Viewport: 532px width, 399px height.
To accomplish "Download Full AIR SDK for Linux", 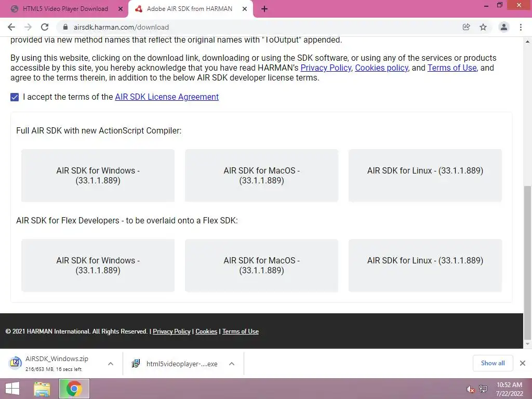I will click(x=425, y=176).
